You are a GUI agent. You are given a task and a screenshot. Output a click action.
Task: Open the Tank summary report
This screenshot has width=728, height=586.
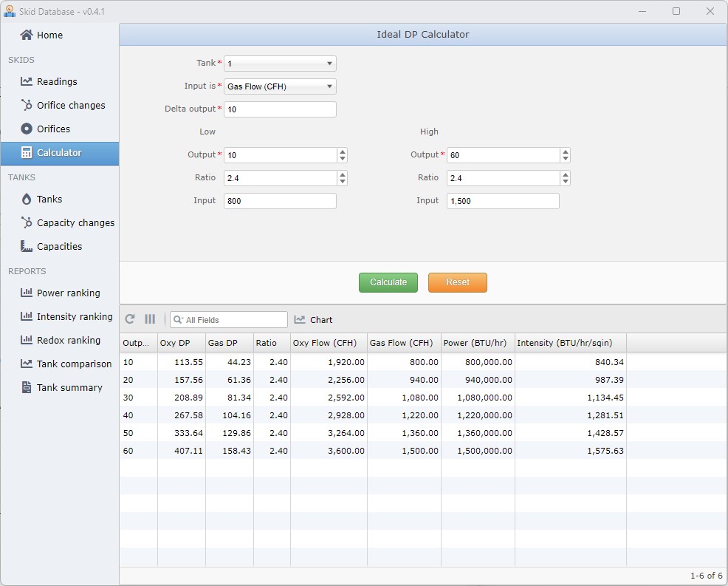[69, 388]
